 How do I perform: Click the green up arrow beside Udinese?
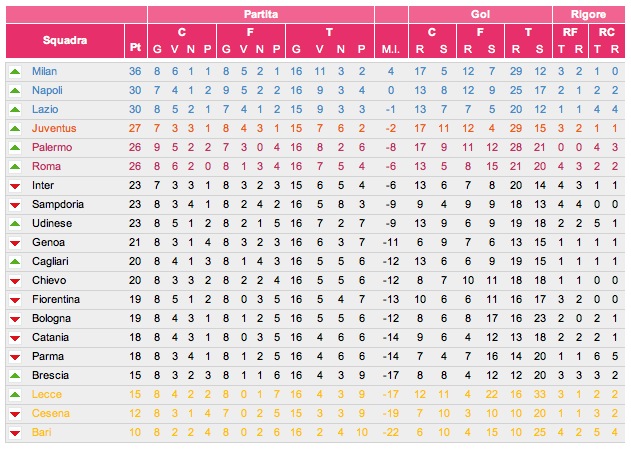(14, 223)
